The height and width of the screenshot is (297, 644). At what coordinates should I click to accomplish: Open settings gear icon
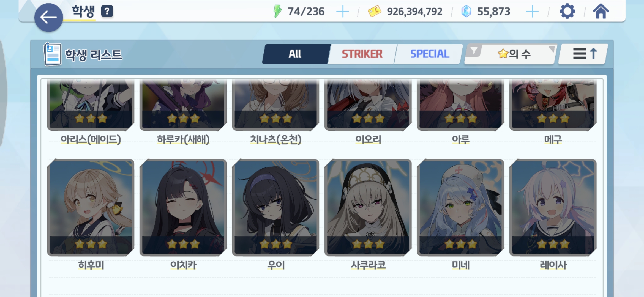coord(567,11)
